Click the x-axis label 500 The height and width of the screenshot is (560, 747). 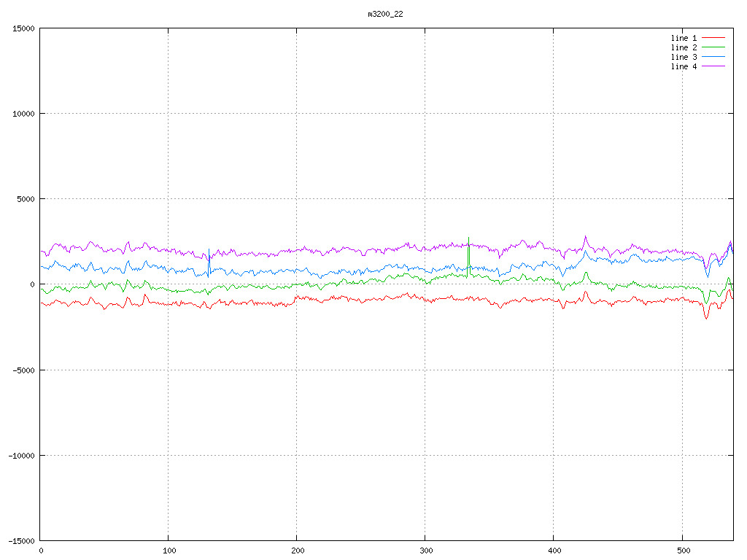[684, 551]
